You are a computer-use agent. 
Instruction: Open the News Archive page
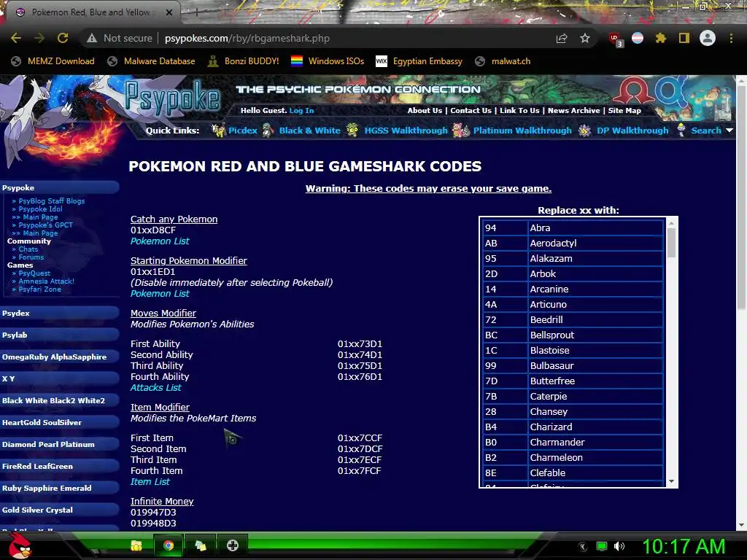[573, 111]
